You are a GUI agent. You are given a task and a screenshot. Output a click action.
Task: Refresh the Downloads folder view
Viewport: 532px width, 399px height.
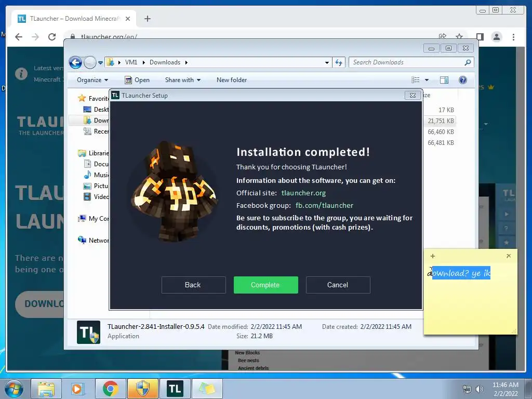tap(339, 62)
